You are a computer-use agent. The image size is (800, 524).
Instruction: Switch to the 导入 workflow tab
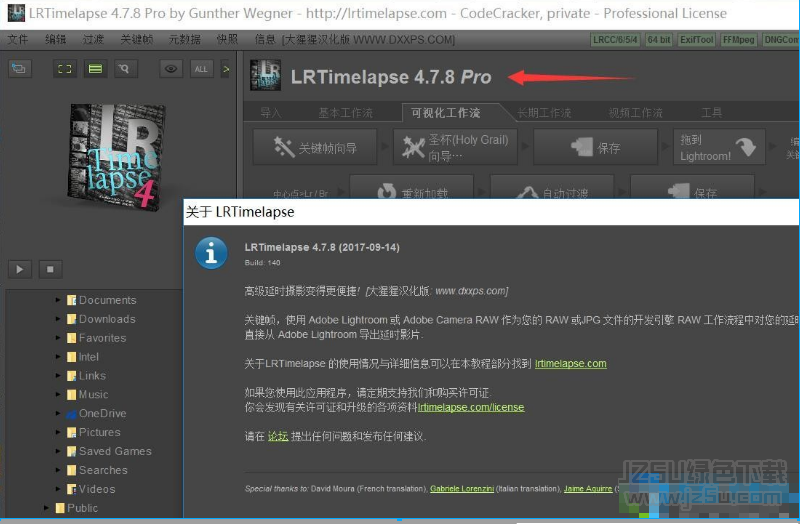tap(270, 113)
